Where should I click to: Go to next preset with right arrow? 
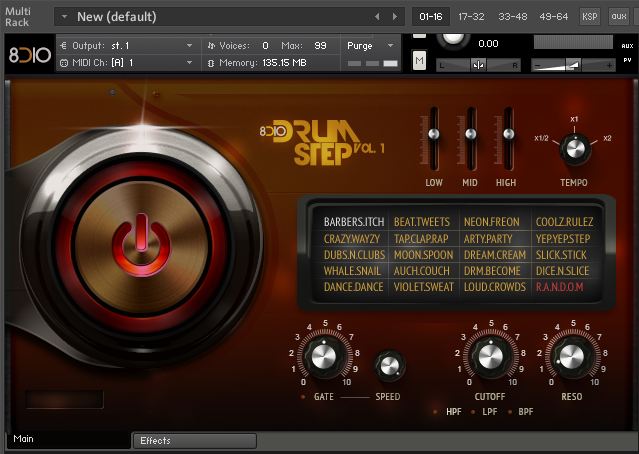395,16
